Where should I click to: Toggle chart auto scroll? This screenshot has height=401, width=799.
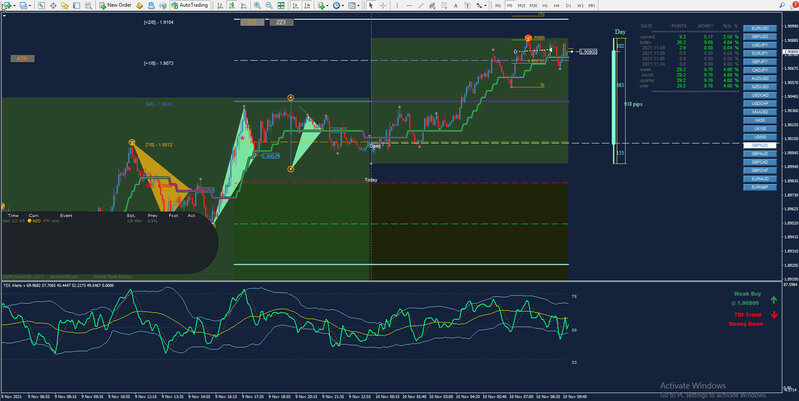pyautogui.click(x=296, y=5)
